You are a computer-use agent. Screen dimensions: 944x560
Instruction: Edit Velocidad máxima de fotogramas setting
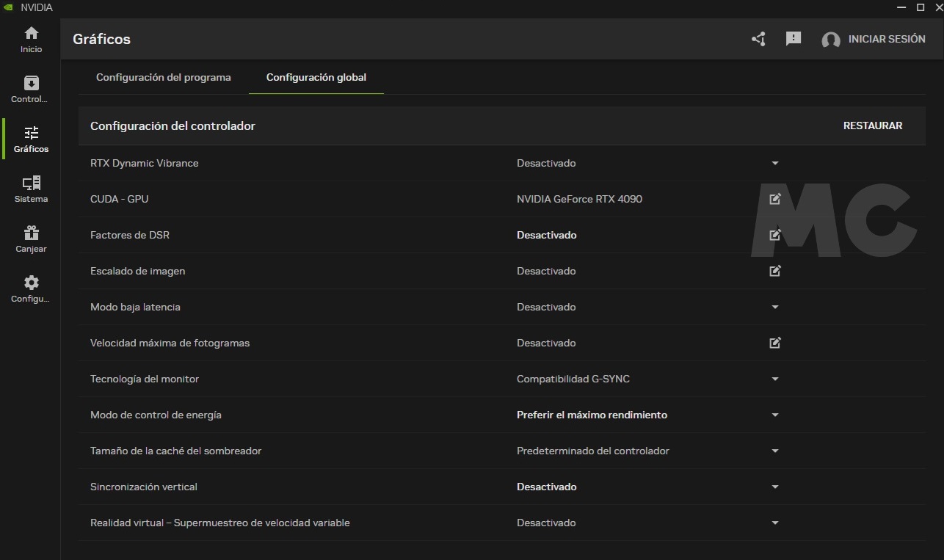tap(775, 343)
